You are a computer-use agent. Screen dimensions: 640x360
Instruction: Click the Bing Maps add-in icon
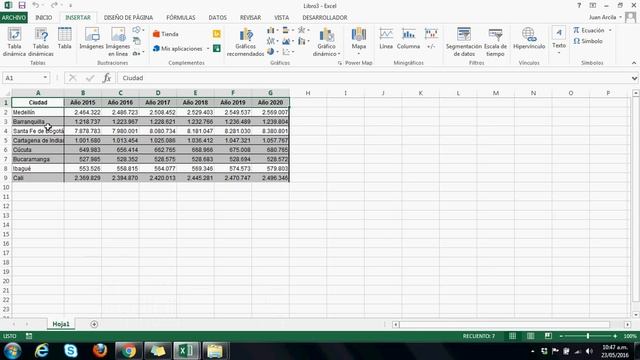(217, 34)
